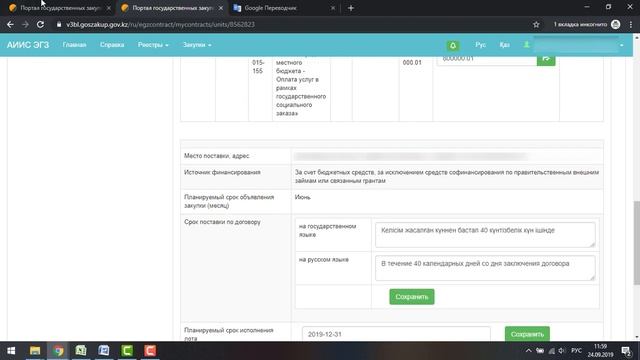Viewport: 640px width, 360px height.
Task: Expand the Реестры dropdown menu
Action: 153,44
